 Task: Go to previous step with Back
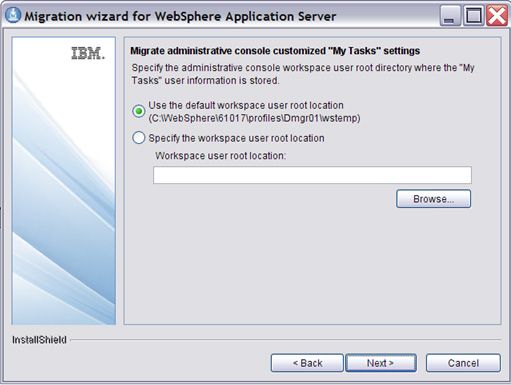pos(307,363)
